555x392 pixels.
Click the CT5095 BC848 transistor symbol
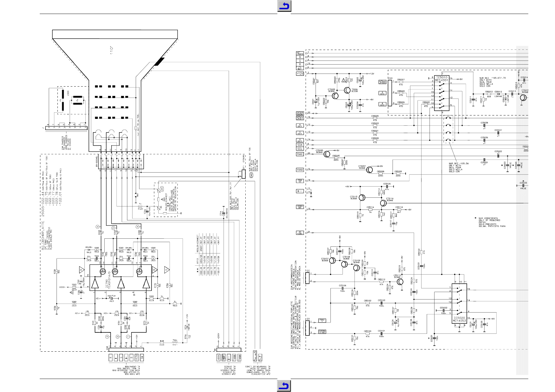click(x=327, y=154)
